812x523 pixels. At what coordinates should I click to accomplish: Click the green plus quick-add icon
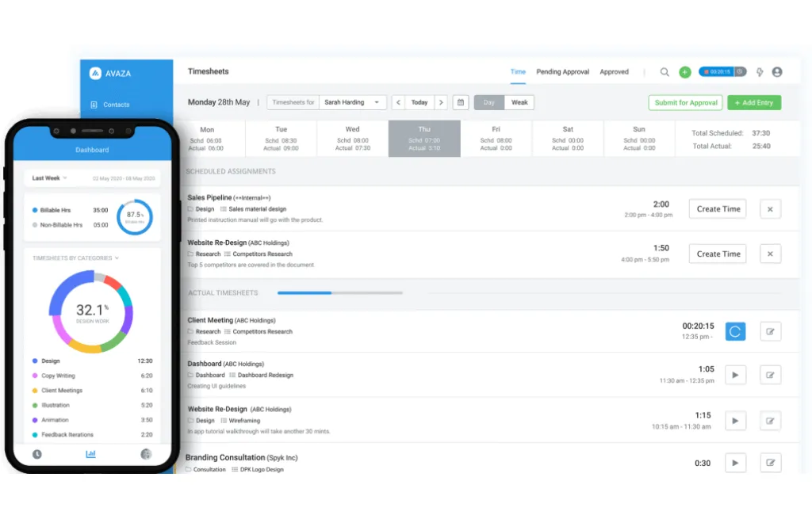pos(685,72)
